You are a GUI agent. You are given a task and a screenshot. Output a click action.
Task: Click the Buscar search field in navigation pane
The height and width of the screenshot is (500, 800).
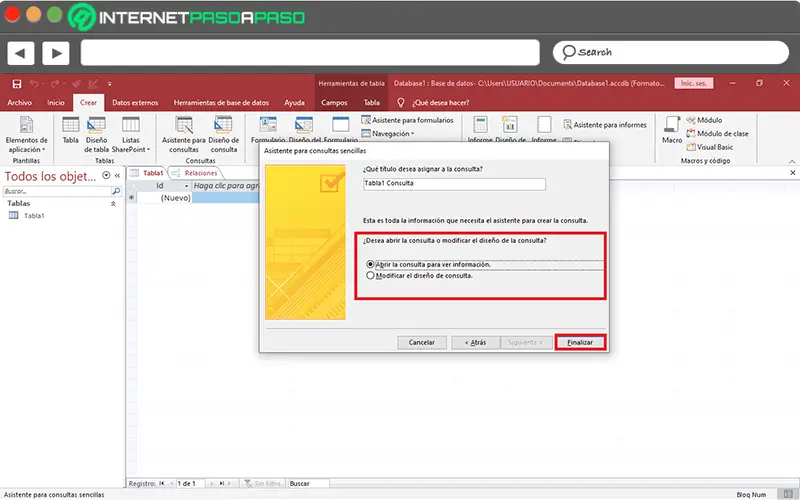click(57, 191)
